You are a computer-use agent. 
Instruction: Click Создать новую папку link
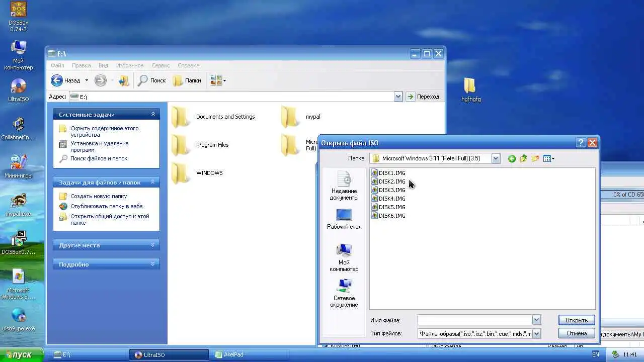(98, 196)
